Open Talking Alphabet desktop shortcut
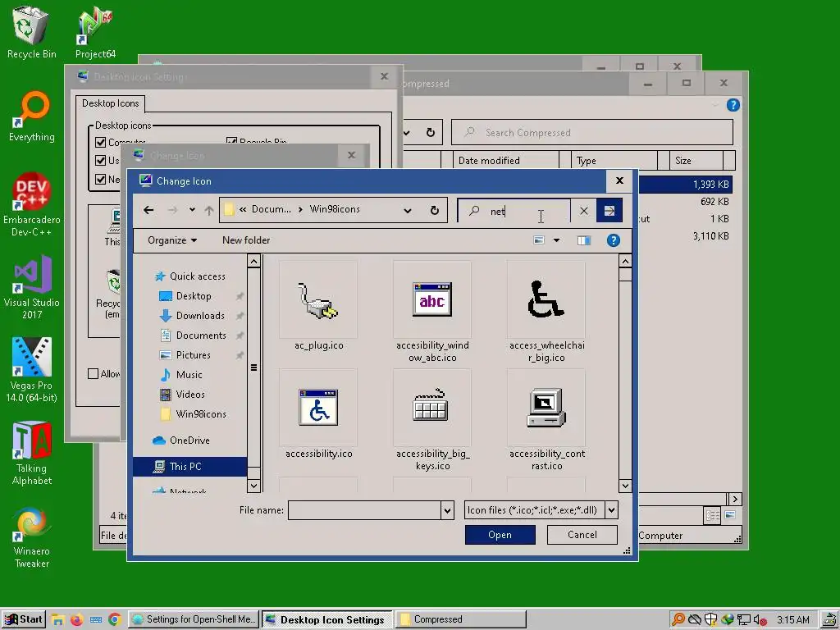Image resolution: width=840 pixels, height=630 pixels. [x=32, y=453]
